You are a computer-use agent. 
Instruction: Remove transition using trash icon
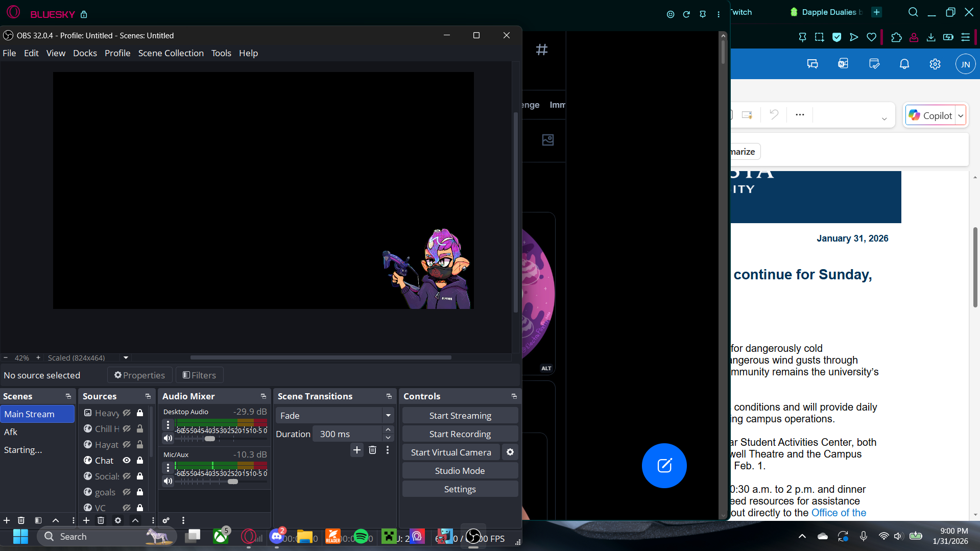[372, 450]
